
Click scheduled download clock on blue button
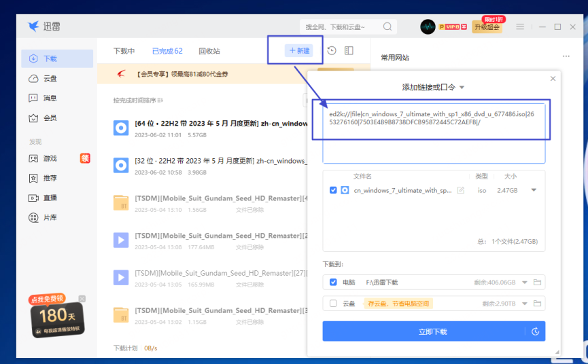[536, 331]
